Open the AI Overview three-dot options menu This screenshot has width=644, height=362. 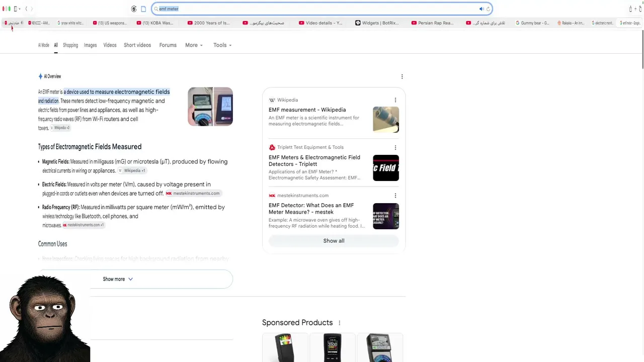(402, 76)
